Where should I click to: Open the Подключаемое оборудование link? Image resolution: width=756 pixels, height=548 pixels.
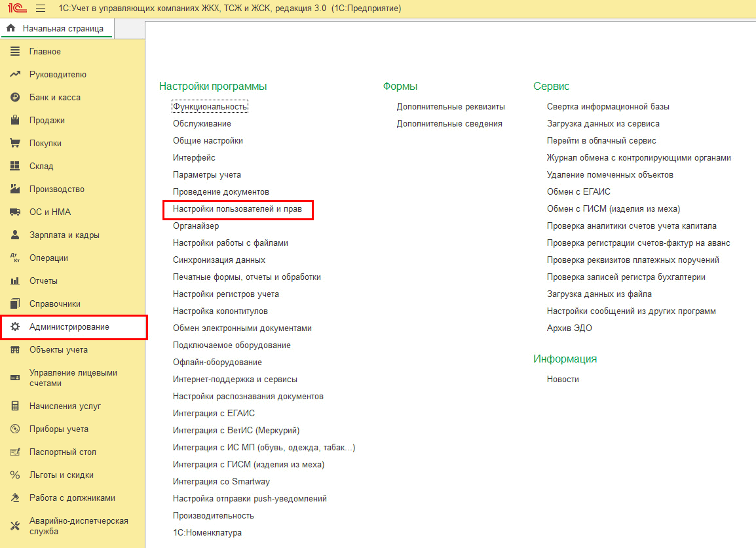point(232,345)
